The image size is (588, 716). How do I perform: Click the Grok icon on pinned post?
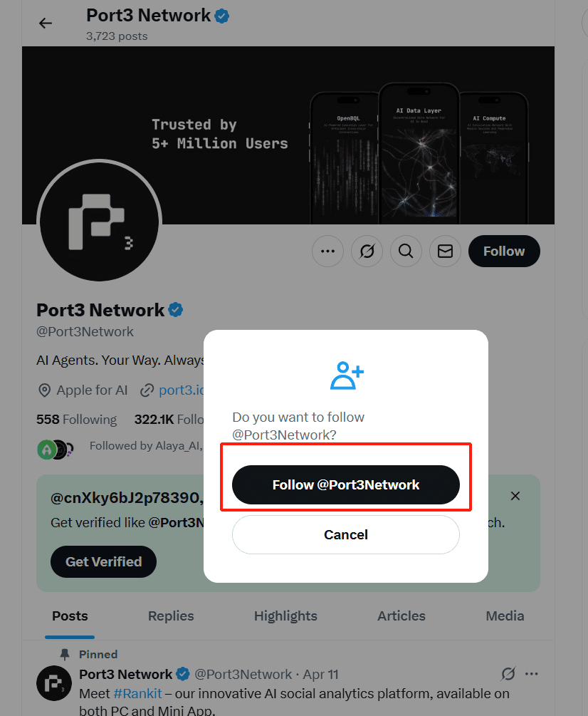508,673
